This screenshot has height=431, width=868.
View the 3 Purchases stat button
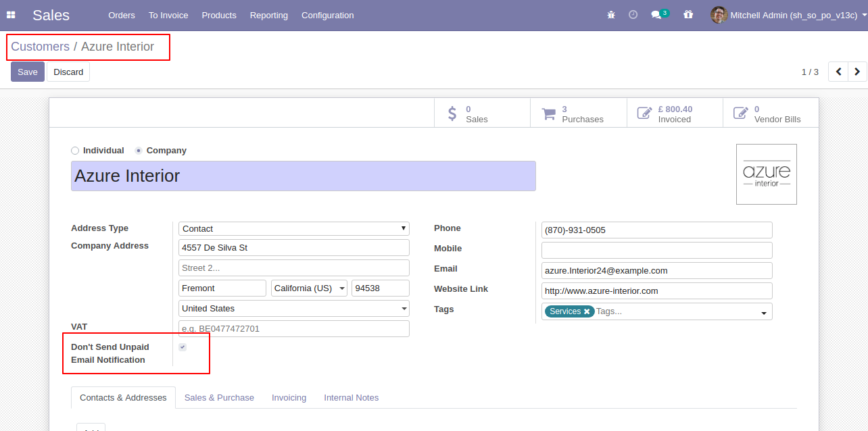(x=579, y=113)
